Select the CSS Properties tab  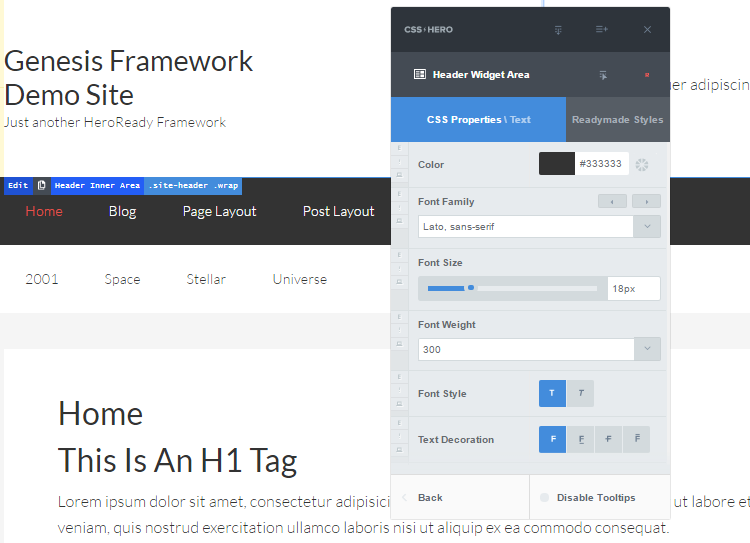478,120
